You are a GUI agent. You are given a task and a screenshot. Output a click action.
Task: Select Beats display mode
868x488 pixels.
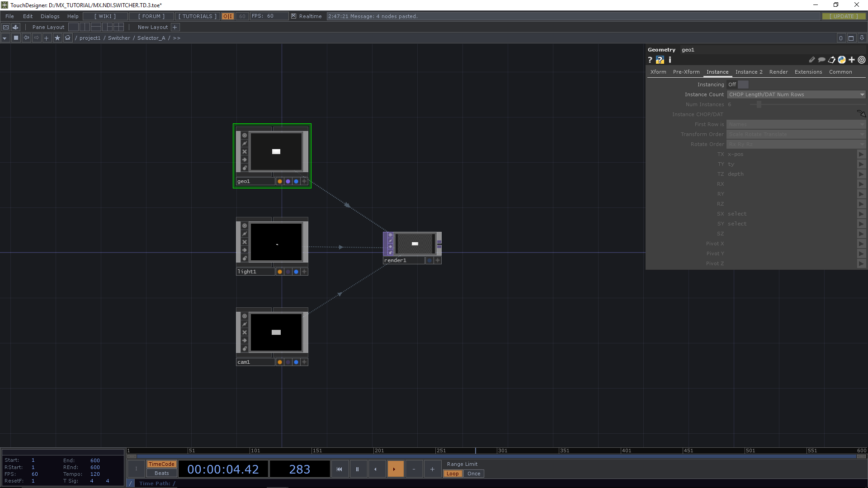161,473
